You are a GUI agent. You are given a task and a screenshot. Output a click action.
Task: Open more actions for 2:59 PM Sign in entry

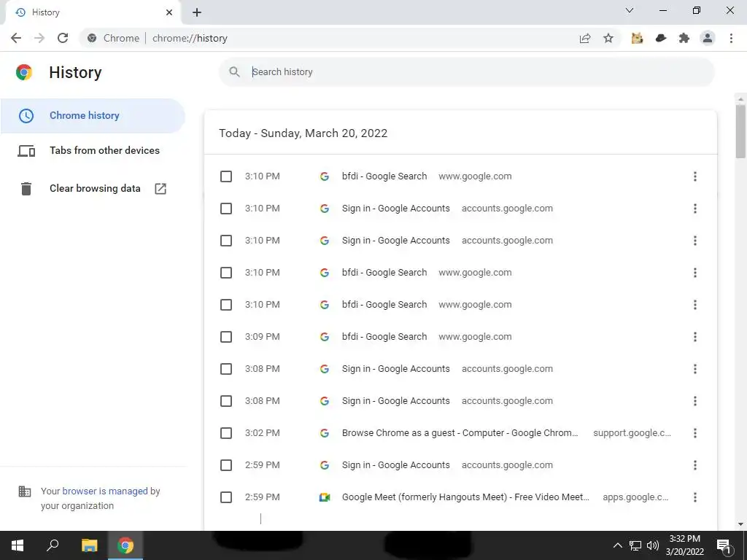695,465
